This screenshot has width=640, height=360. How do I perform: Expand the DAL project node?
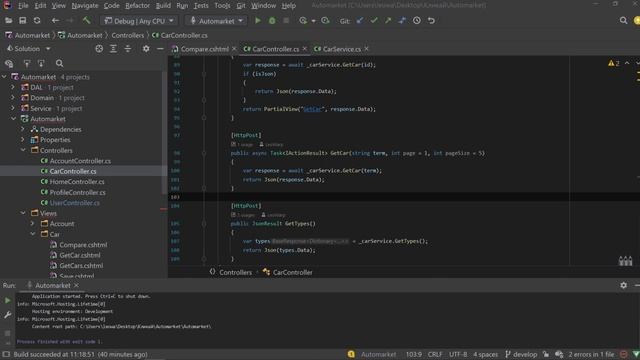coord(13,87)
